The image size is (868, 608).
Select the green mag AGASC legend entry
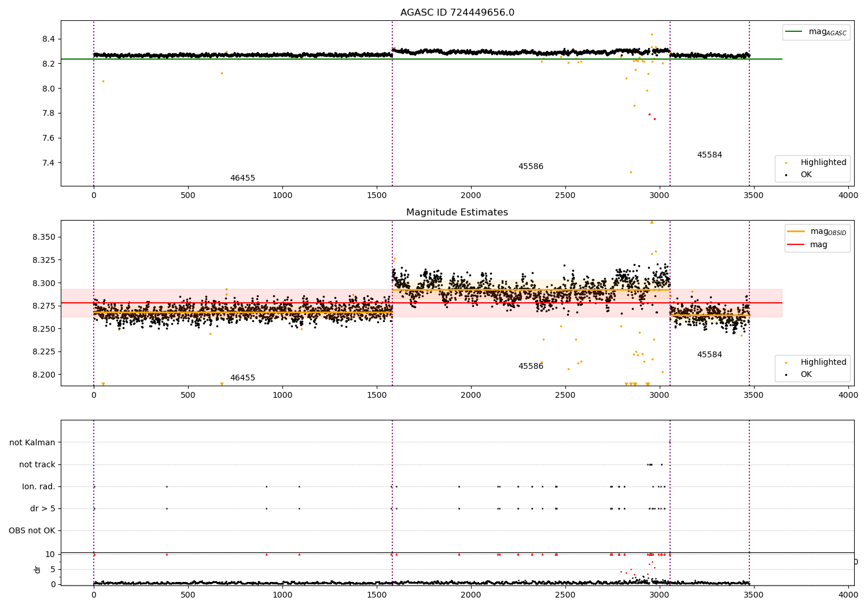pos(815,32)
